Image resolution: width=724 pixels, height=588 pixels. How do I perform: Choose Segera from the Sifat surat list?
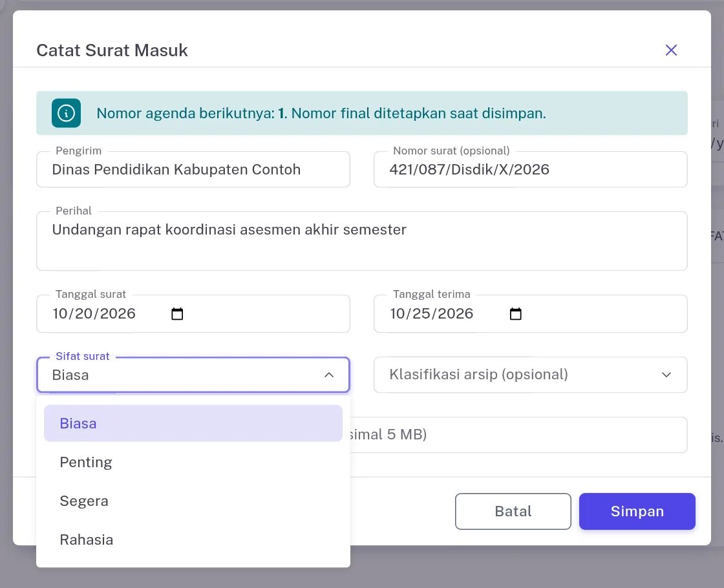point(193,501)
